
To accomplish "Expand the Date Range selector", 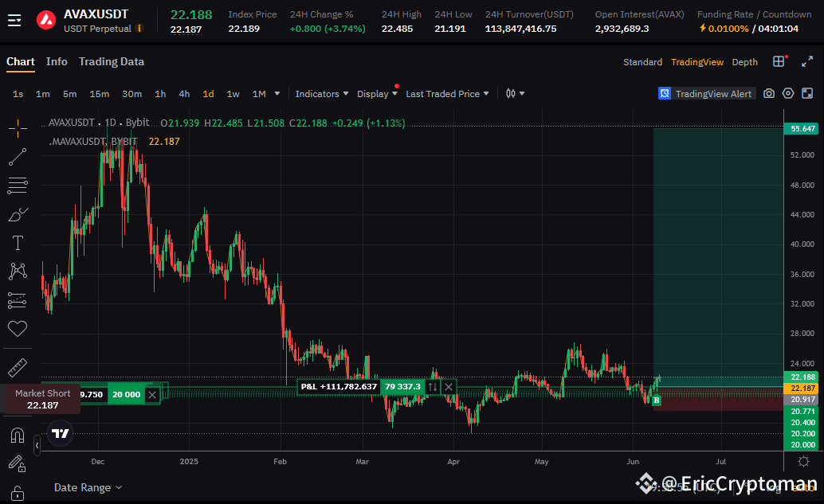I will pos(88,488).
